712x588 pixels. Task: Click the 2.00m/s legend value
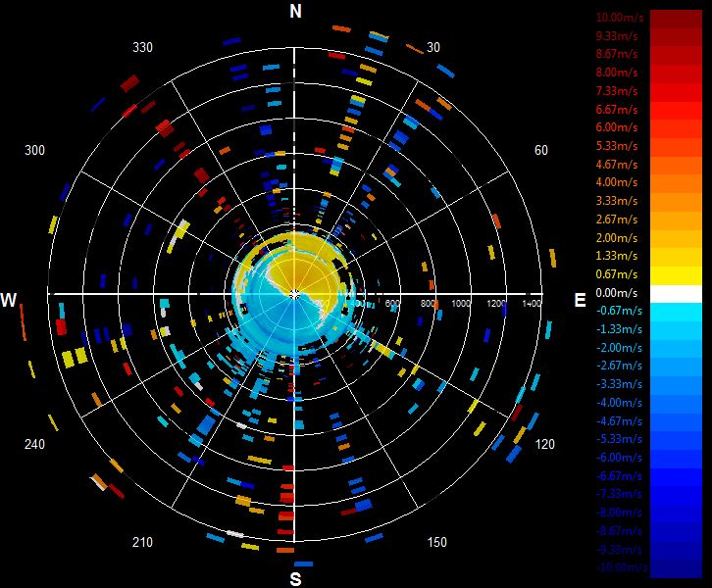[617, 238]
